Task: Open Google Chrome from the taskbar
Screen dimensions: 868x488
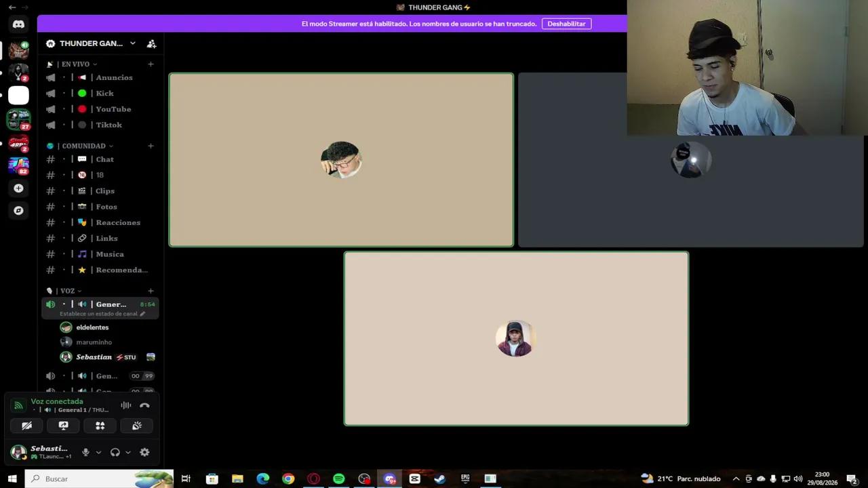Action: (288, 479)
